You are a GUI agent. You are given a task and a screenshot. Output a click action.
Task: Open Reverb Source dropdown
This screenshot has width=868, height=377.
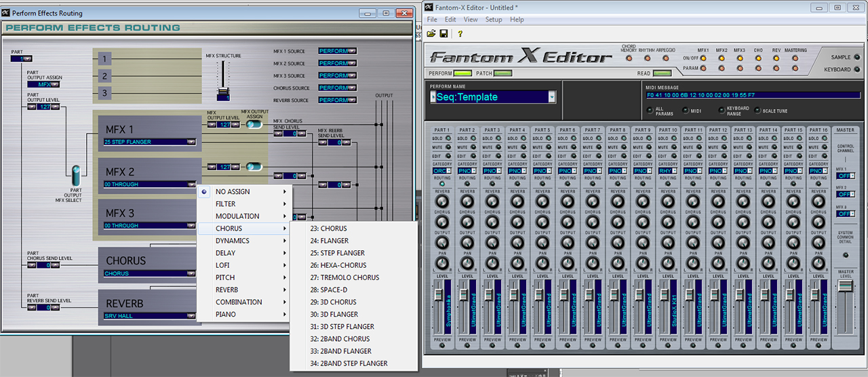click(x=353, y=100)
